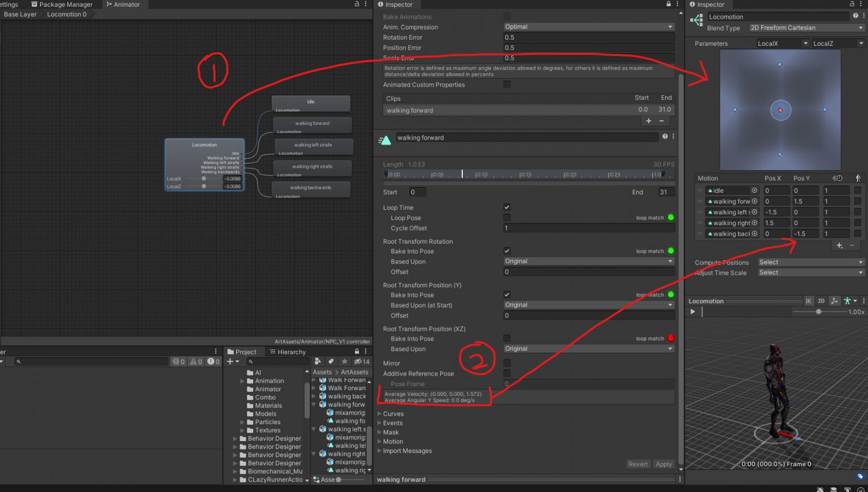Click the Apply button
Image resolution: width=868 pixels, height=492 pixels.
point(663,464)
